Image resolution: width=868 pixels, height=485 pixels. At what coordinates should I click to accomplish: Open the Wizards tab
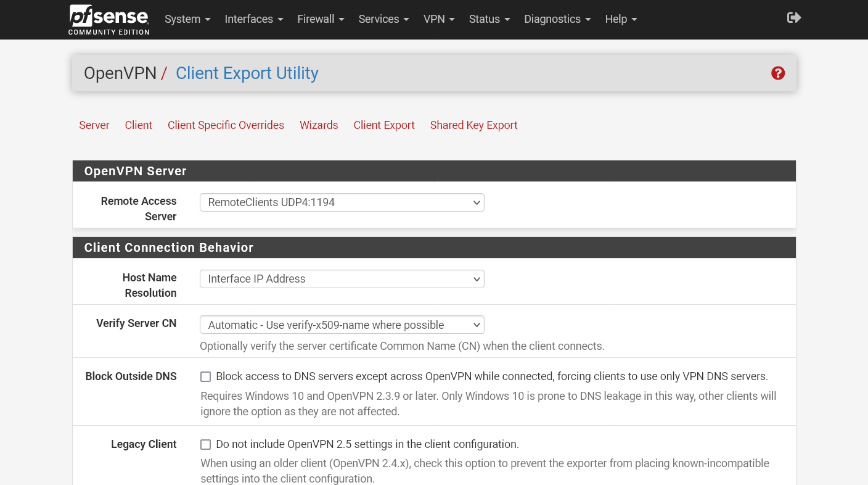click(319, 125)
